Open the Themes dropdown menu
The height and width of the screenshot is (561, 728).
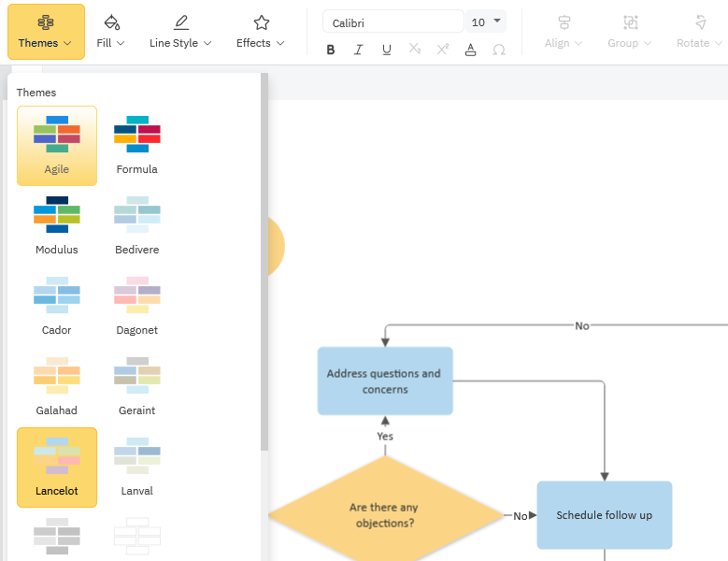click(46, 32)
